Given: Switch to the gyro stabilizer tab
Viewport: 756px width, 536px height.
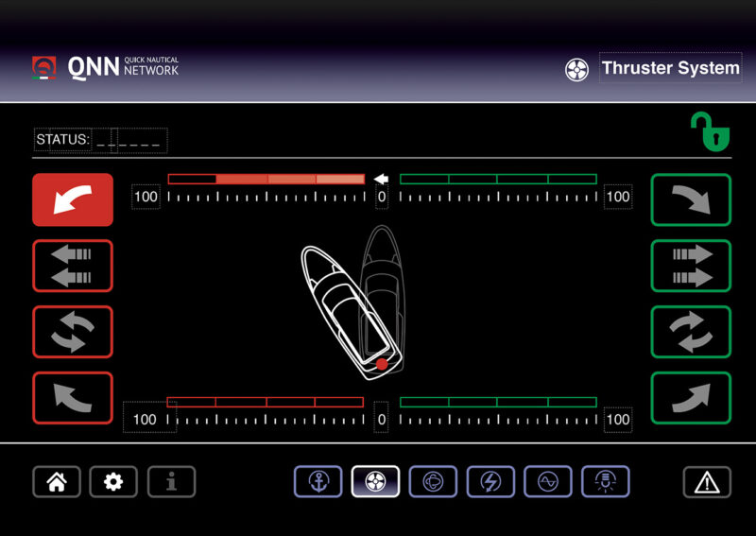Looking at the screenshot, I should [433, 481].
